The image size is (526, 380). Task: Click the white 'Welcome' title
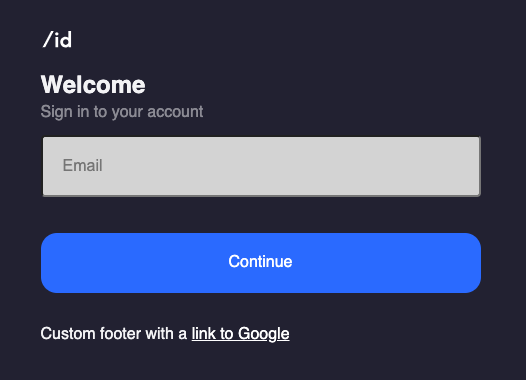click(93, 85)
